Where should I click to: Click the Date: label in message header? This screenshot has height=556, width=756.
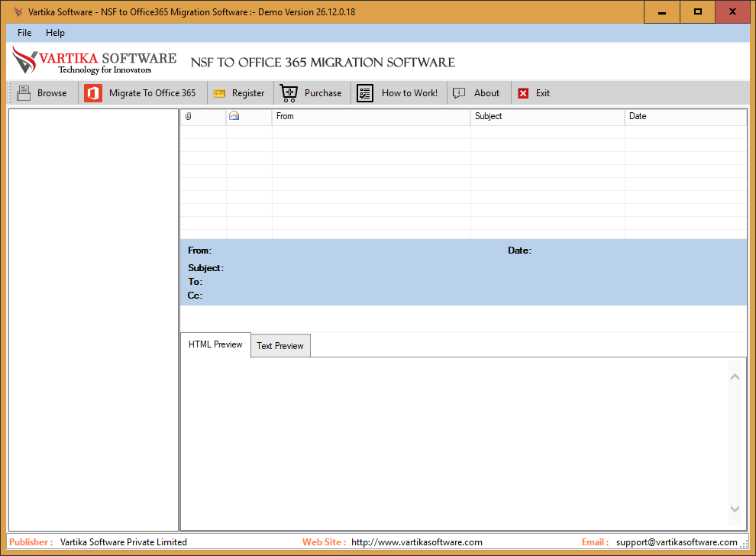(x=520, y=251)
